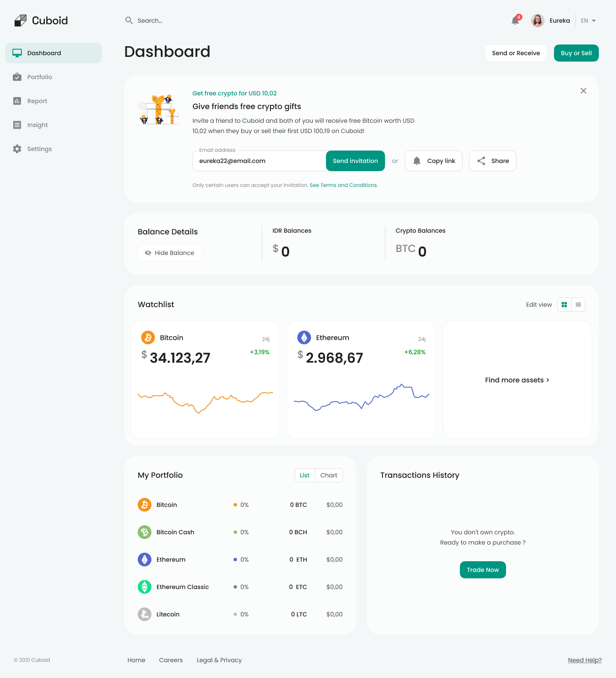Click Bitcoin icon in Watchlist card

pyautogui.click(x=148, y=338)
